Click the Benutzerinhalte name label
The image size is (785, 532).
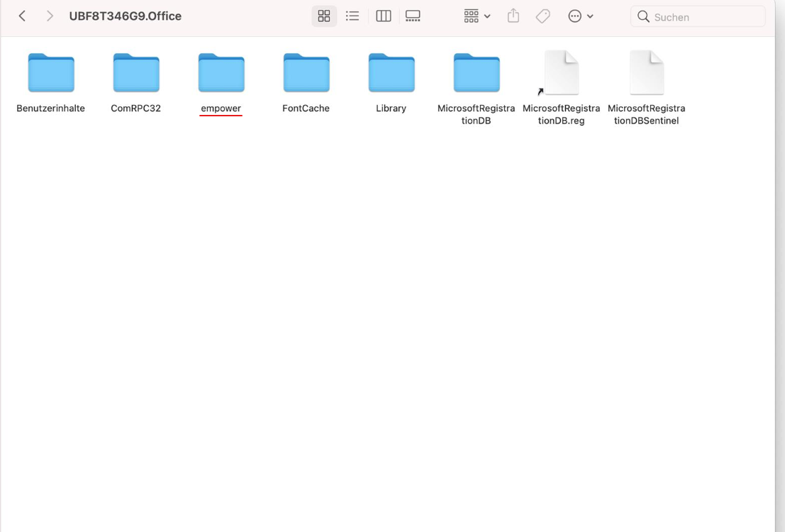coord(50,109)
